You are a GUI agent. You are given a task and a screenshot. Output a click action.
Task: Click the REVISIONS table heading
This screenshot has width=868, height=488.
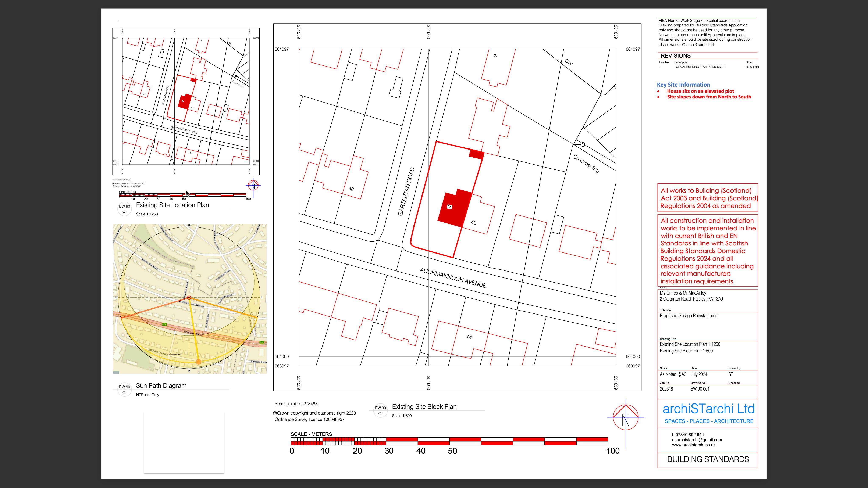675,56
